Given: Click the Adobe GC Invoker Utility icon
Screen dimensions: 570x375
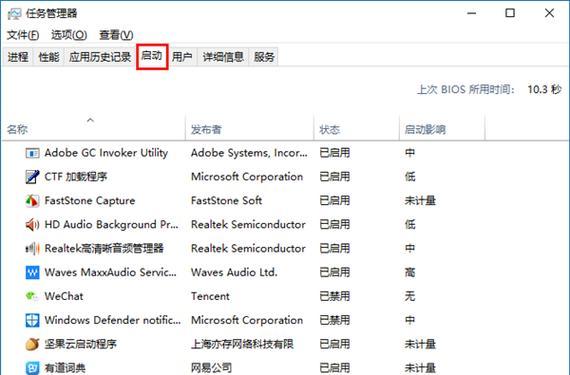Looking at the screenshot, I should (32, 153).
